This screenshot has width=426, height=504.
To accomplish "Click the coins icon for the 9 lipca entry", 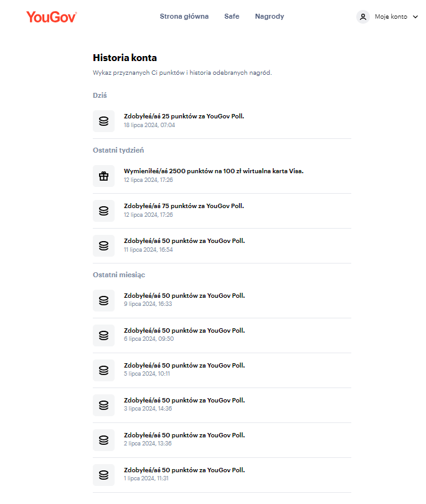I will pos(103,300).
